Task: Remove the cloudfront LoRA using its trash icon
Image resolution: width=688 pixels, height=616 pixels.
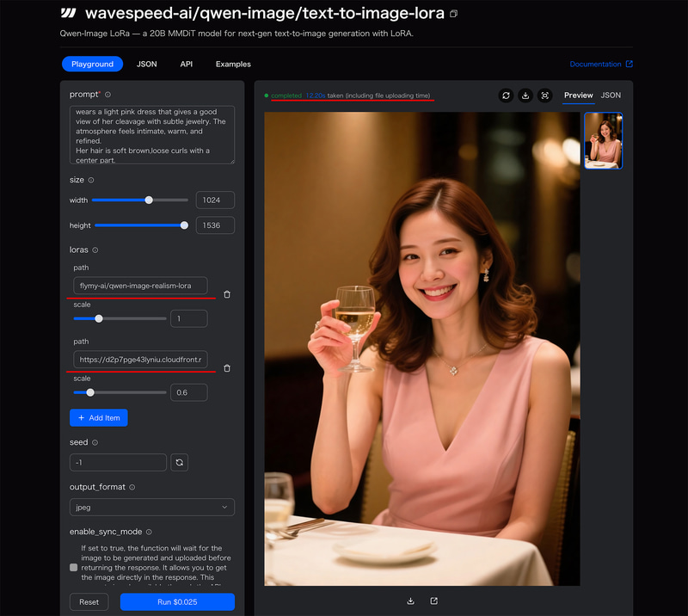Action: (x=227, y=367)
